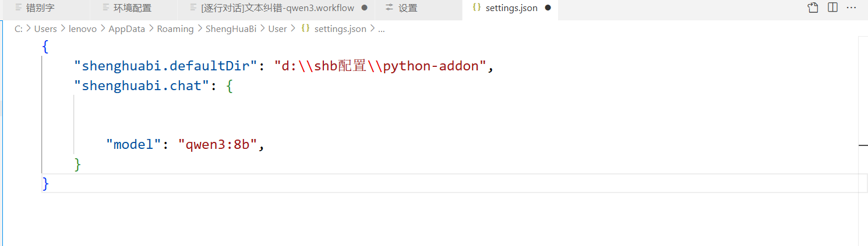Expand the AppData breadcrumb folder
The image size is (868, 246).
[x=126, y=29]
